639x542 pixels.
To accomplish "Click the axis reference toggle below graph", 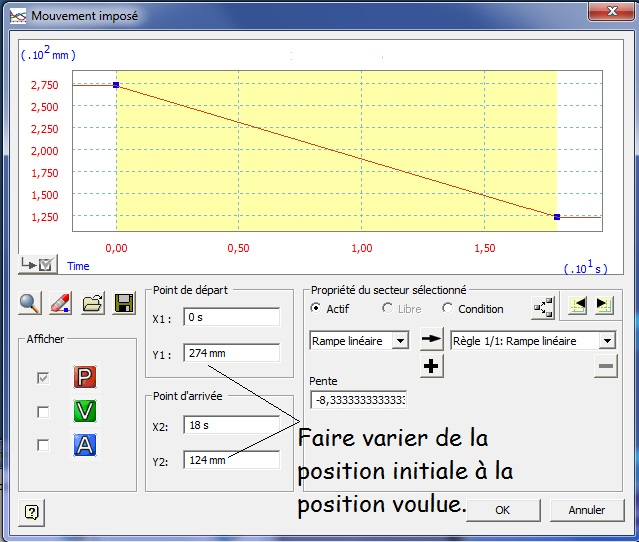I will [37, 264].
